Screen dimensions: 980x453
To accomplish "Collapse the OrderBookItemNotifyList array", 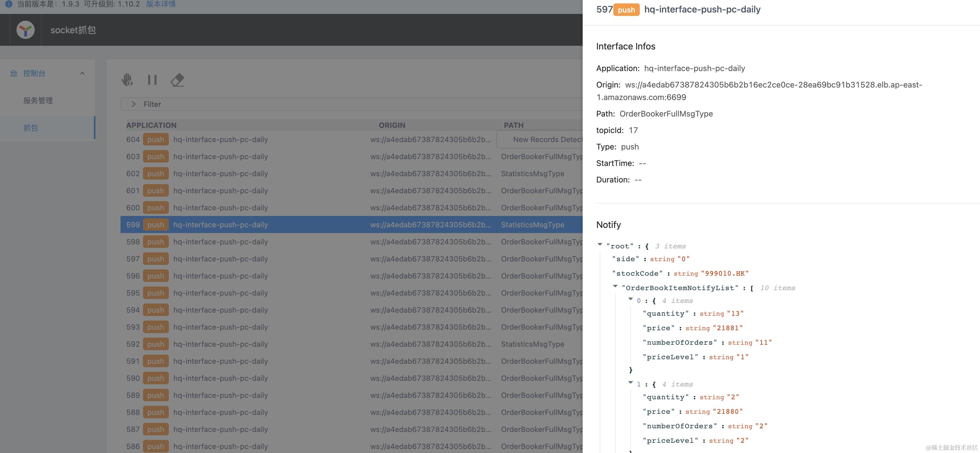I will click(615, 286).
